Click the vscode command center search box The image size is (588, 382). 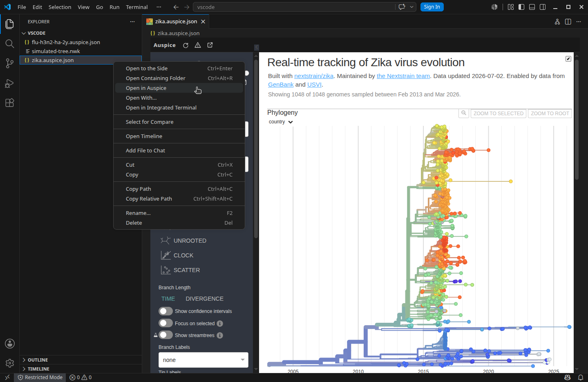294,7
